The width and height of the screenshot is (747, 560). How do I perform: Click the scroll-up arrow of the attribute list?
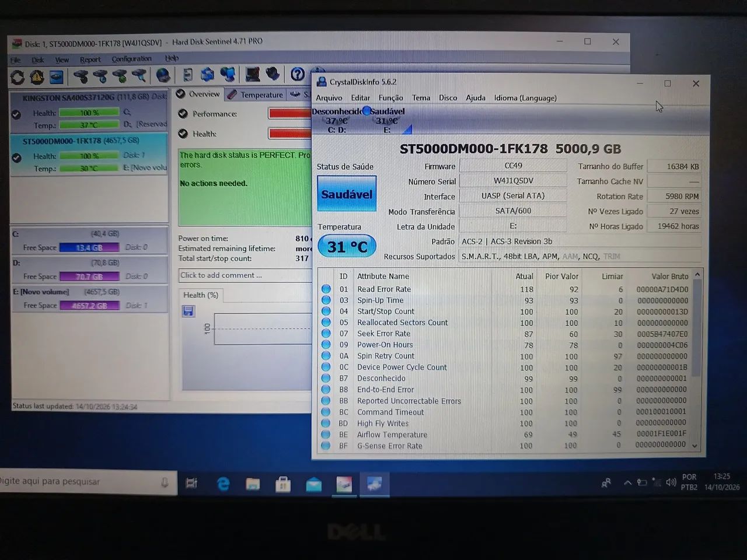[697, 275]
